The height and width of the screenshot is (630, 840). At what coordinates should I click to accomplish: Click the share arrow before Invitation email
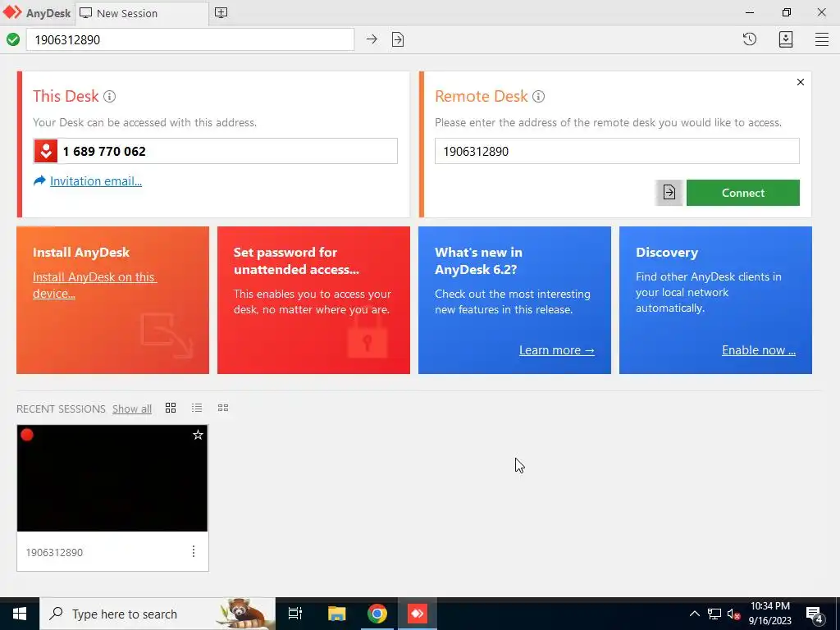pyautogui.click(x=39, y=180)
